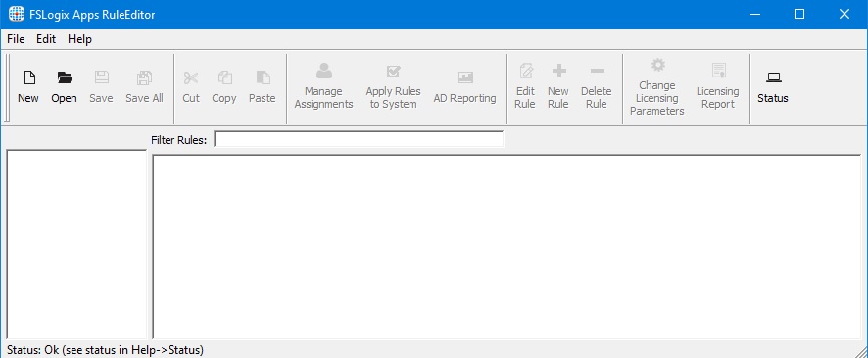Click the status bar text 'Status: Ok'

click(32, 350)
